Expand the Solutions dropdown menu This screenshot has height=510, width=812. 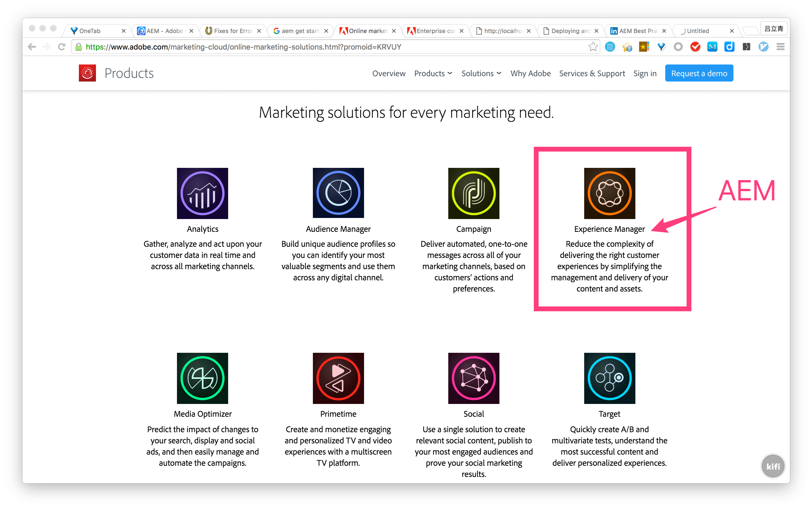(481, 74)
